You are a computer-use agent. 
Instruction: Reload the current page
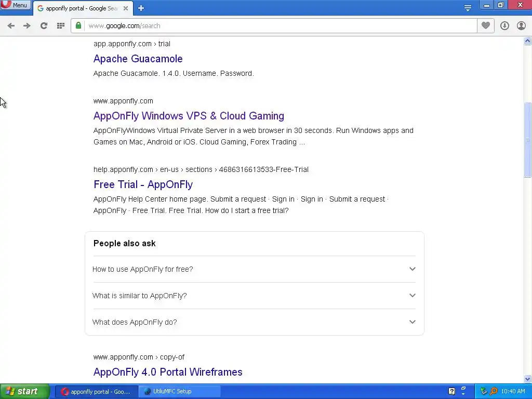tap(44, 26)
